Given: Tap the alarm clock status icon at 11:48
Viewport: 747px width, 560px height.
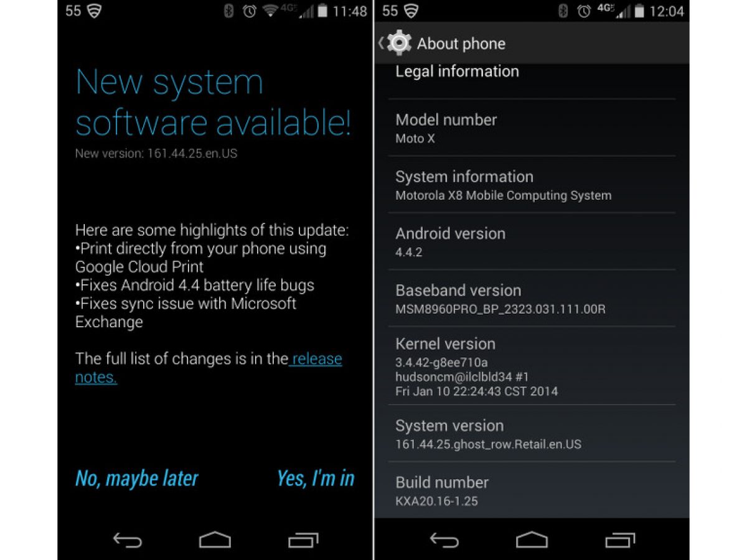Looking at the screenshot, I should tap(250, 11).
